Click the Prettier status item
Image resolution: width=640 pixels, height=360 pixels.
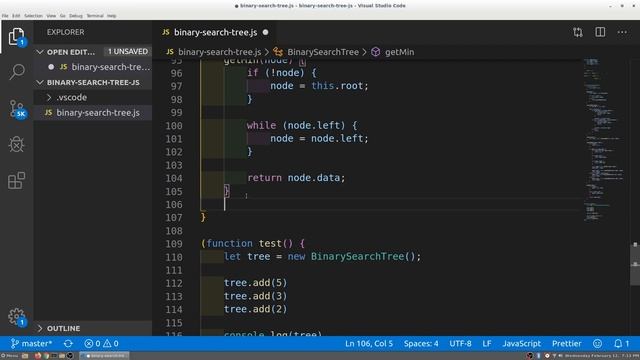[567, 344]
